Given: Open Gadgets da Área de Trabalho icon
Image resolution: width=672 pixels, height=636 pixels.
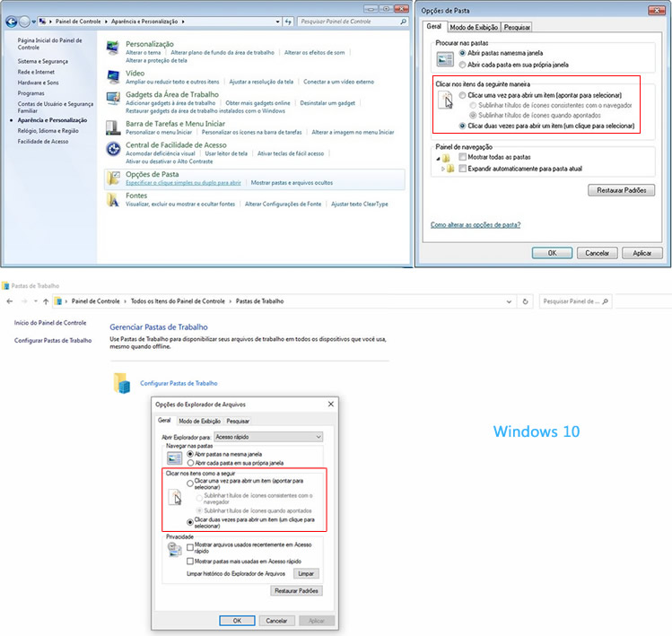Looking at the screenshot, I should pos(113,98).
